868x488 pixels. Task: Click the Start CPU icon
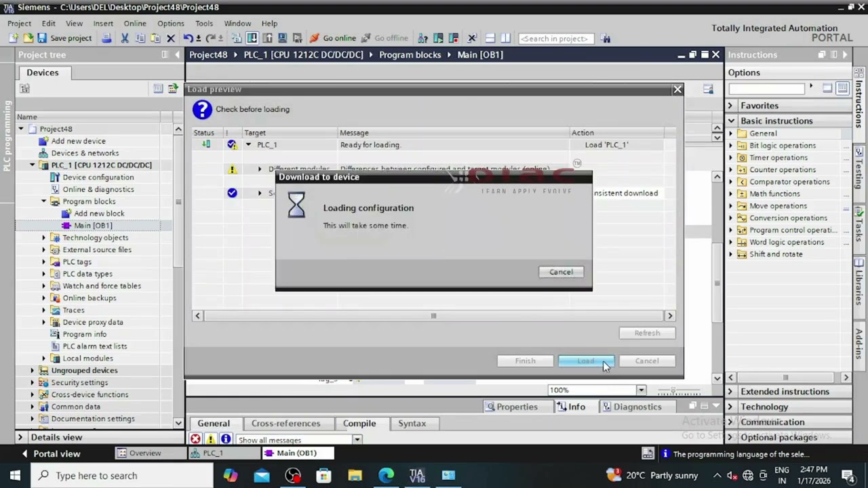pos(438,38)
